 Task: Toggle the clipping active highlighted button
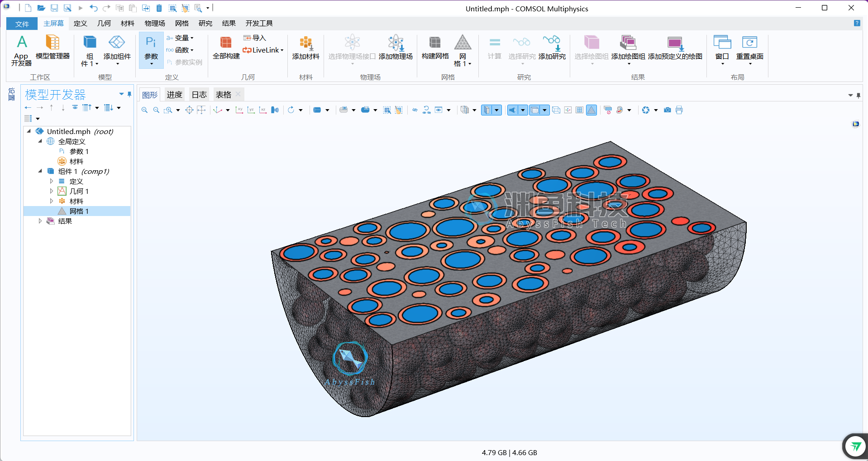pos(487,110)
